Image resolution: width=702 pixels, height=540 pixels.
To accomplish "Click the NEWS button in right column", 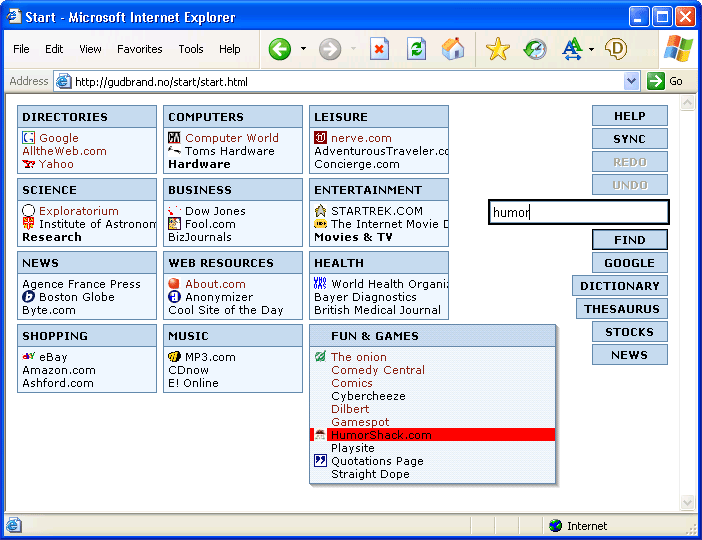I will pyautogui.click(x=629, y=355).
